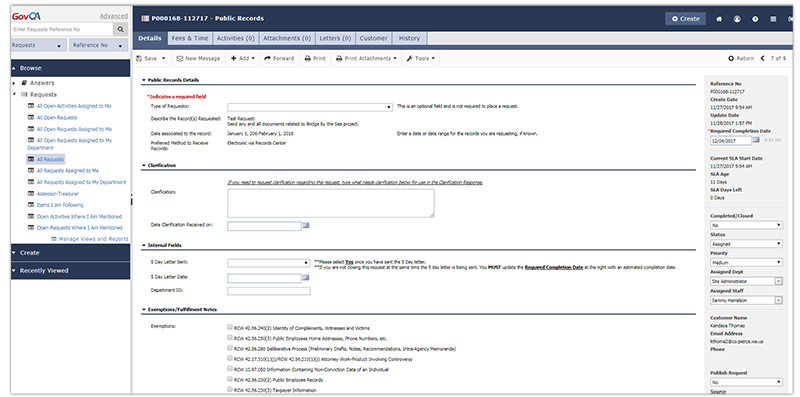The image size is (800, 397).
Task: Expand the Create sidebar panel
Action: point(70,253)
